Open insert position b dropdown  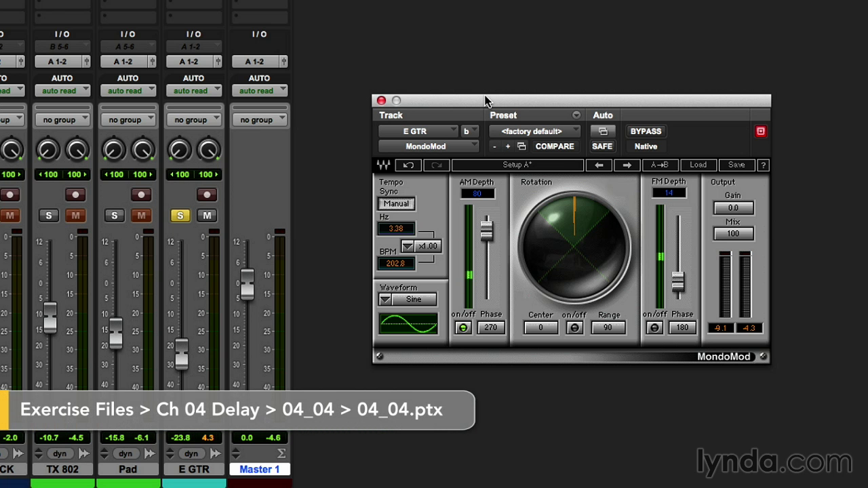point(469,131)
